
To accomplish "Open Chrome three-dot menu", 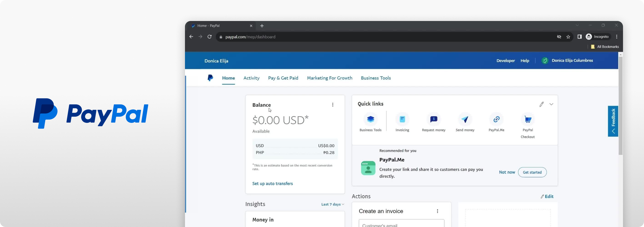I will [617, 37].
